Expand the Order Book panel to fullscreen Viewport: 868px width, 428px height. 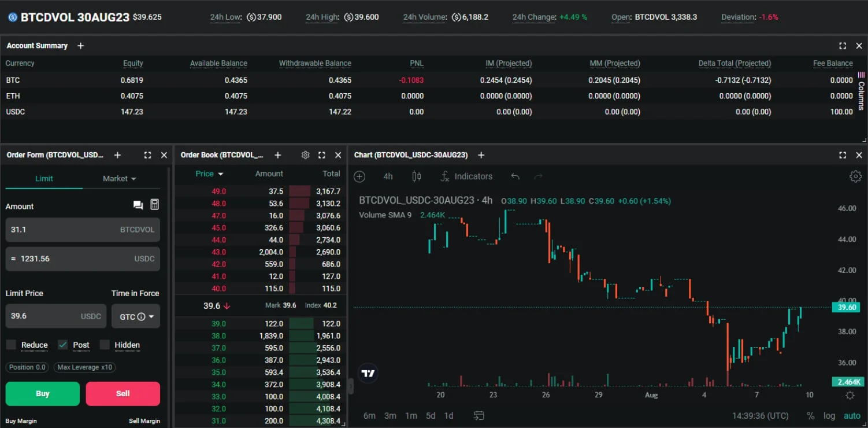point(322,155)
